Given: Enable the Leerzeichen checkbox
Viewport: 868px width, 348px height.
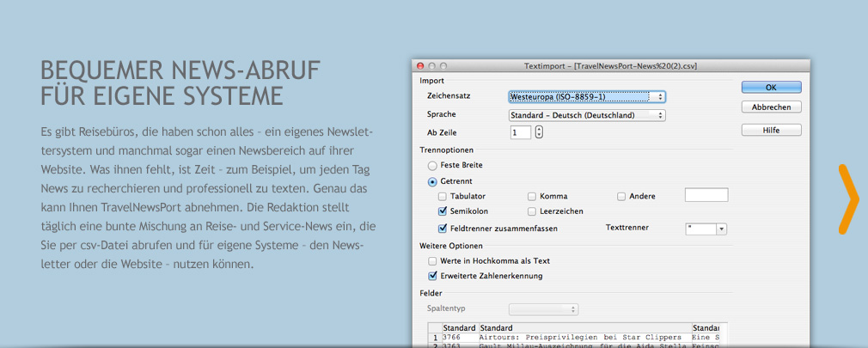Looking at the screenshot, I should point(532,211).
